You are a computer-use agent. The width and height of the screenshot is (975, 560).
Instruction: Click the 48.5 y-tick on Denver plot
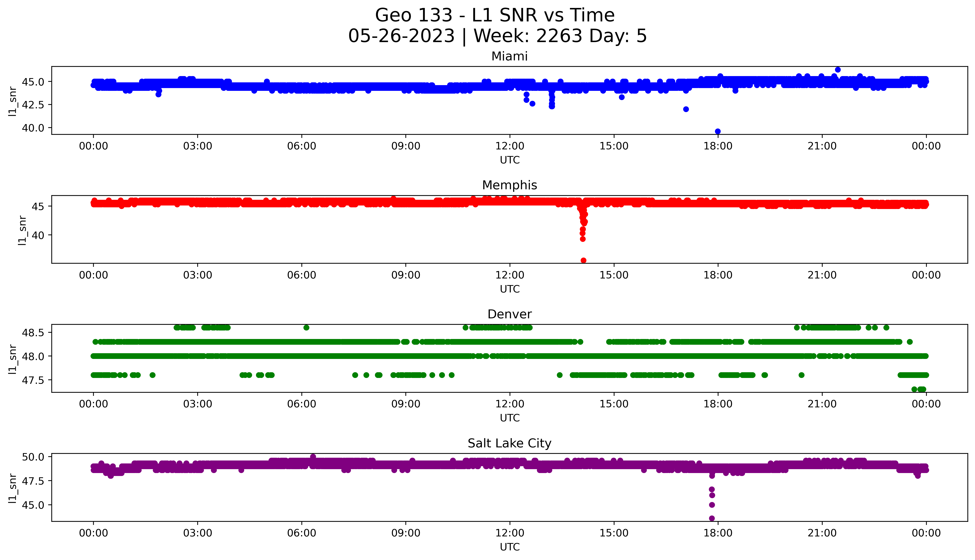33,333
